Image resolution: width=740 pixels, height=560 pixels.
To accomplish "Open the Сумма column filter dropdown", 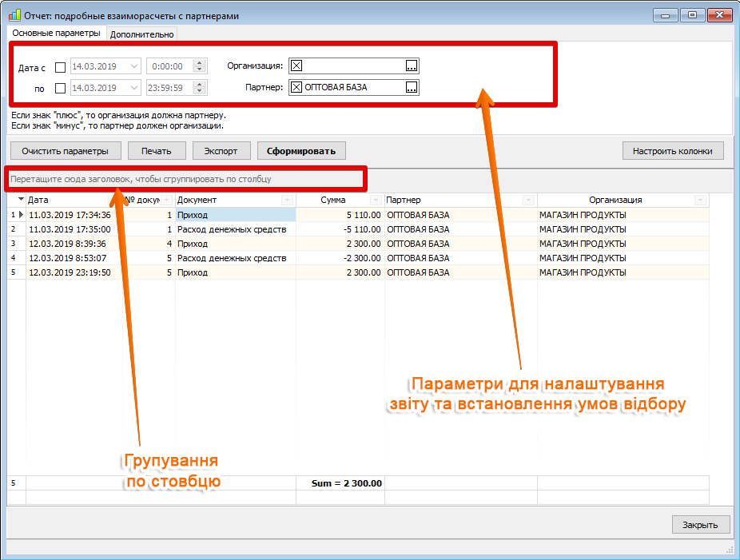I will 376,201.
